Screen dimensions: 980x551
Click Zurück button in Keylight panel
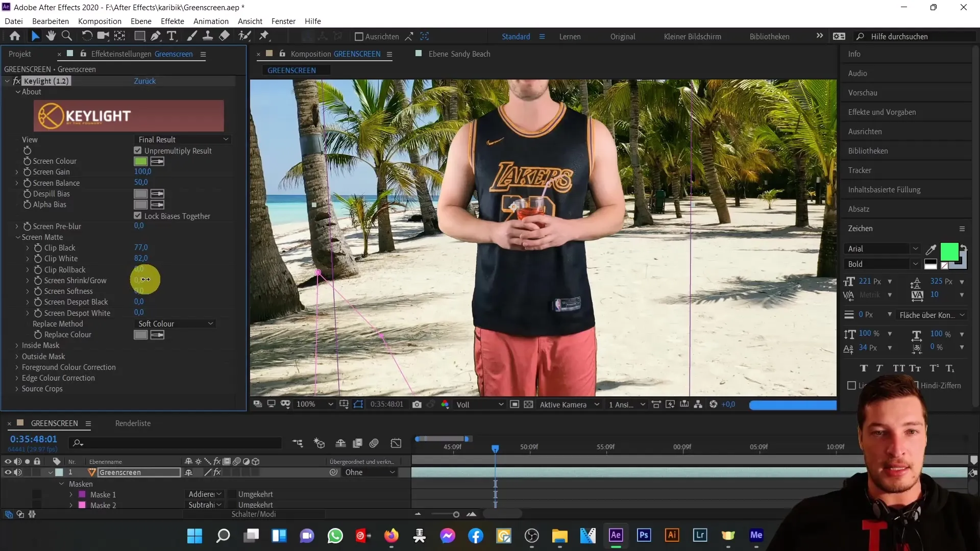click(x=145, y=80)
